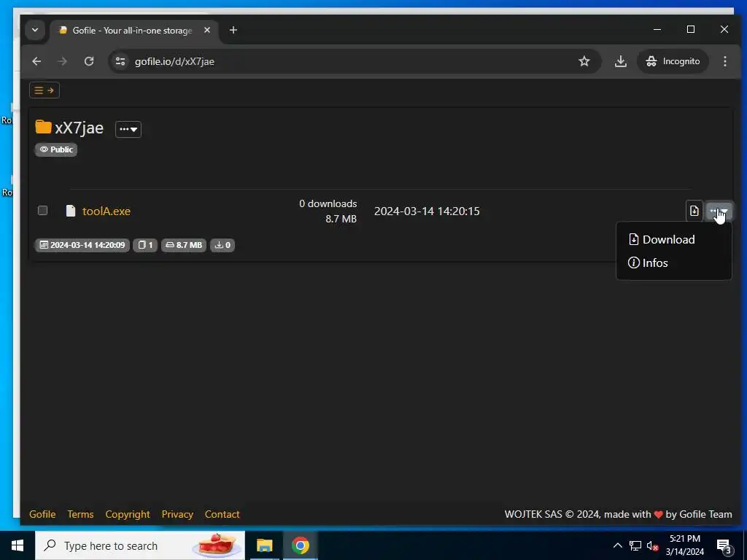
Task: Reload the Gofile page
Action: pyautogui.click(x=89, y=61)
